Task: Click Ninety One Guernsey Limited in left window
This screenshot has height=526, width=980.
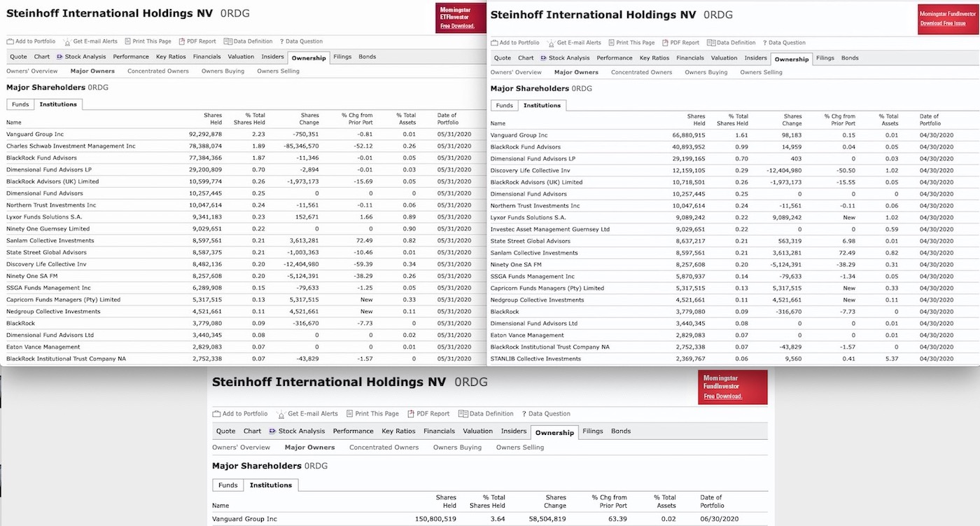Action: click(x=48, y=228)
